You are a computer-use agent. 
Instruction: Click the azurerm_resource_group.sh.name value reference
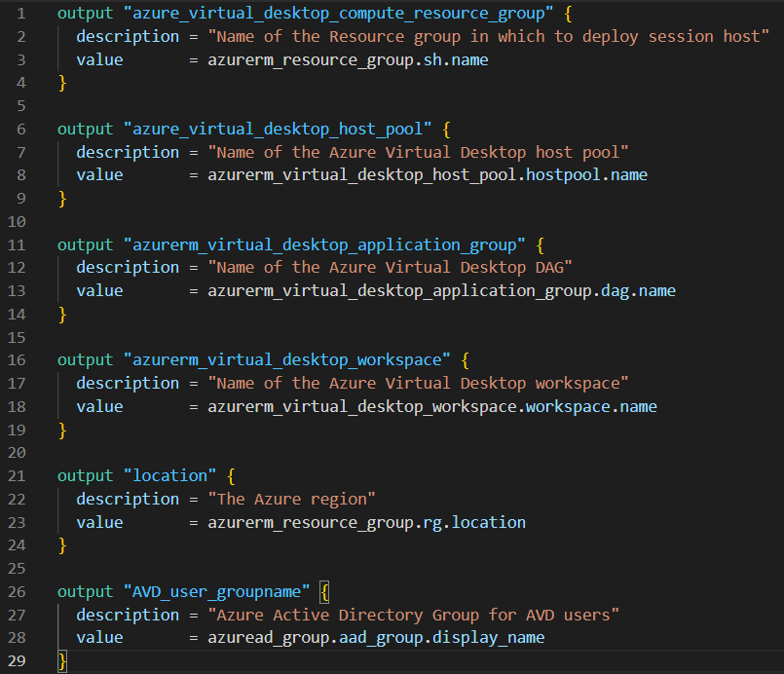point(348,59)
